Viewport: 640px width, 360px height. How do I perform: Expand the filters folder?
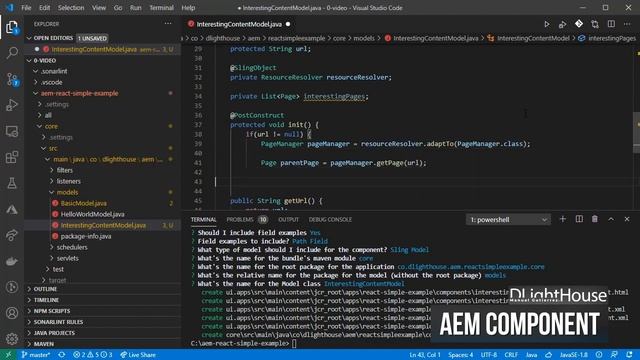pos(64,170)
